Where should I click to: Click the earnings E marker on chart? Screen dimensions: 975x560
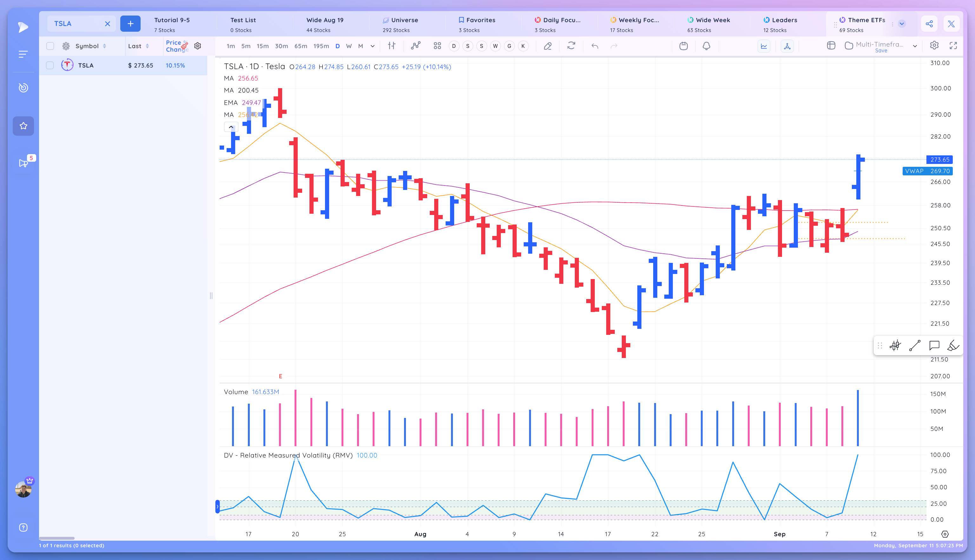pos(280,376)
